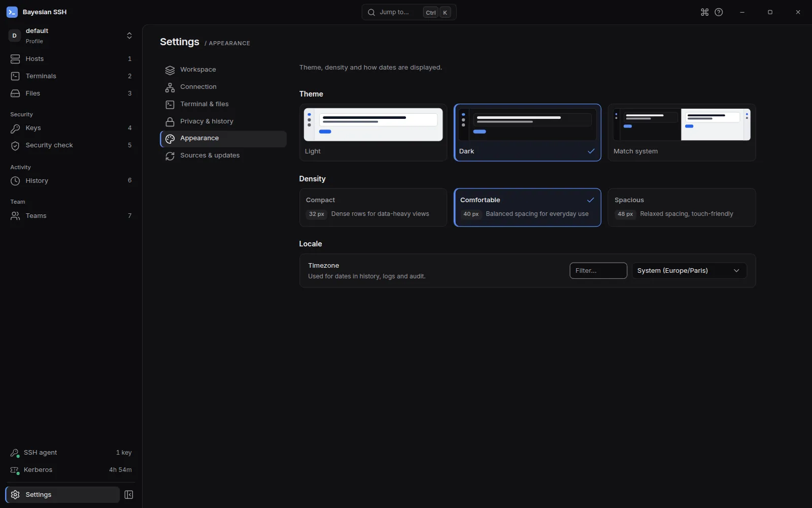Click the Connection network icon
This screenshot has width=812, height=508.
click(x=170, y=87)
